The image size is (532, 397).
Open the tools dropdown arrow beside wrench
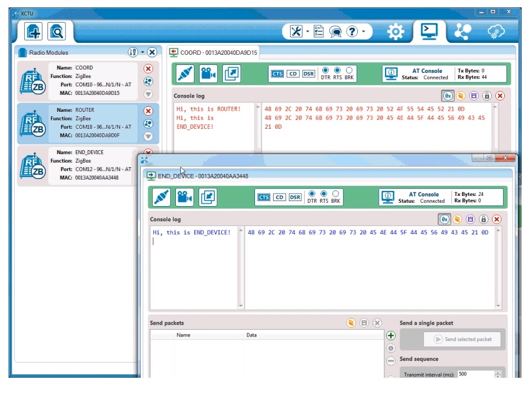308,32
